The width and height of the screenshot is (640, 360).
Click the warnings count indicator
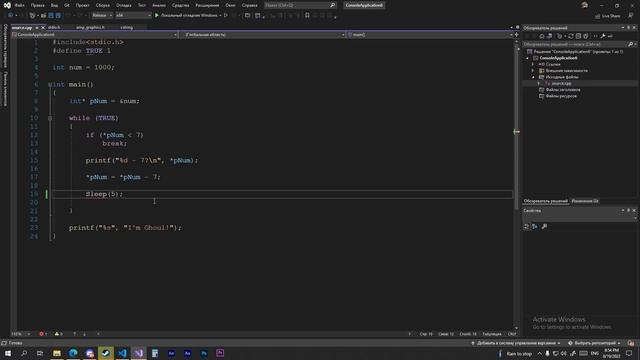(x=58, y=334)
